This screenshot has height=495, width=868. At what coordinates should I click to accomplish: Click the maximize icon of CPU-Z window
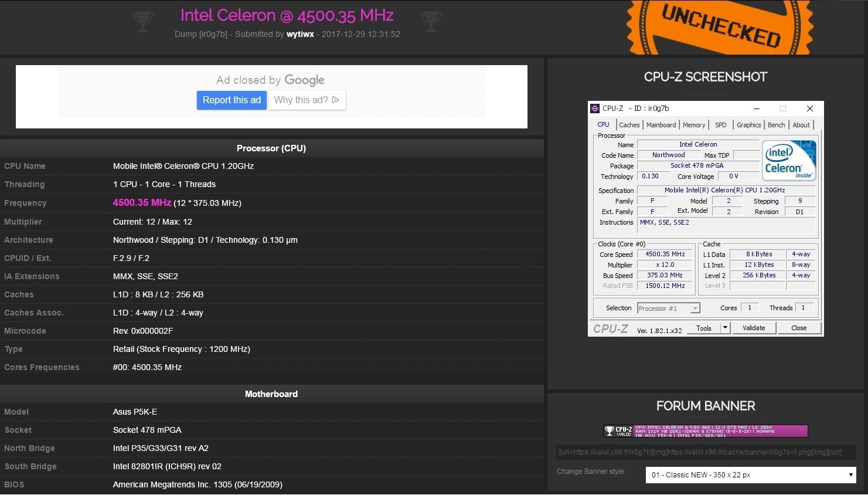(782, 109)
